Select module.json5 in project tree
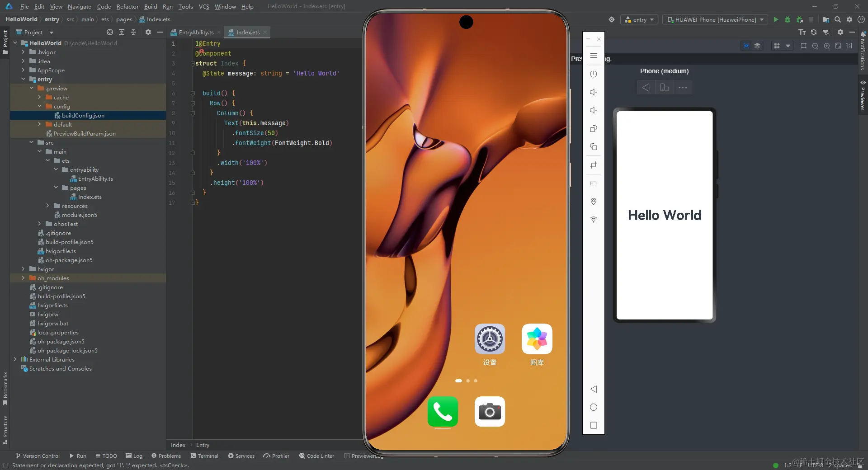This screenshot has height=470, width=868. pos(79,215)
